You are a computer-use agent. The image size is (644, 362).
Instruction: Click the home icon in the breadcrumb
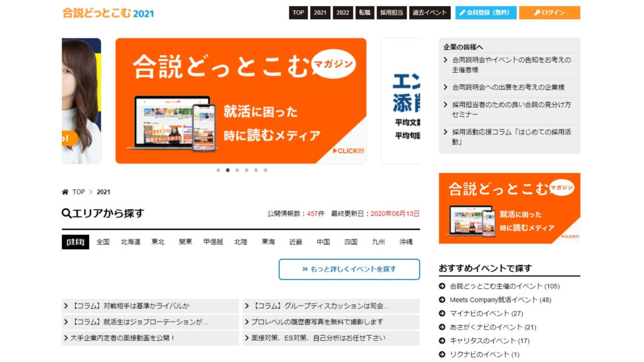65,192
